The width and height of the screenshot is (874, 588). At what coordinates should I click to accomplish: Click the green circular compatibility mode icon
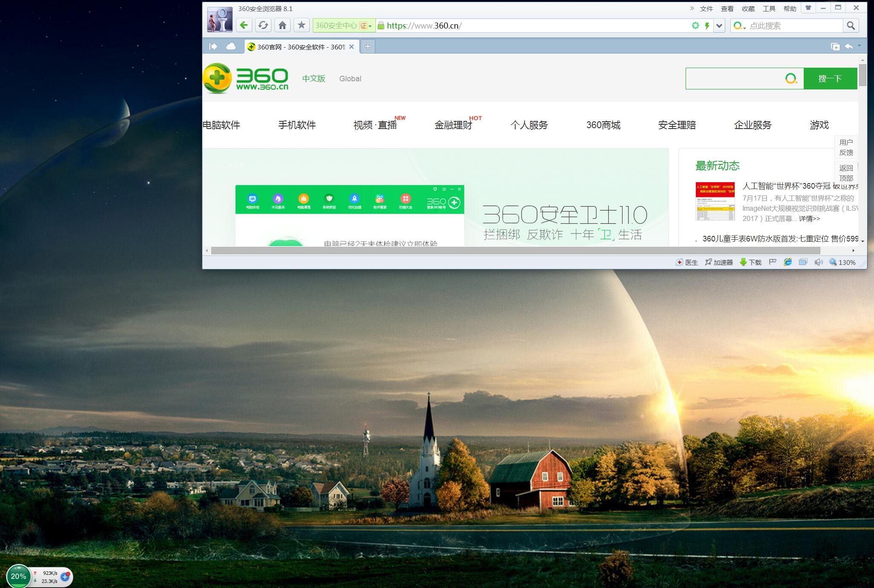point(695,26)
